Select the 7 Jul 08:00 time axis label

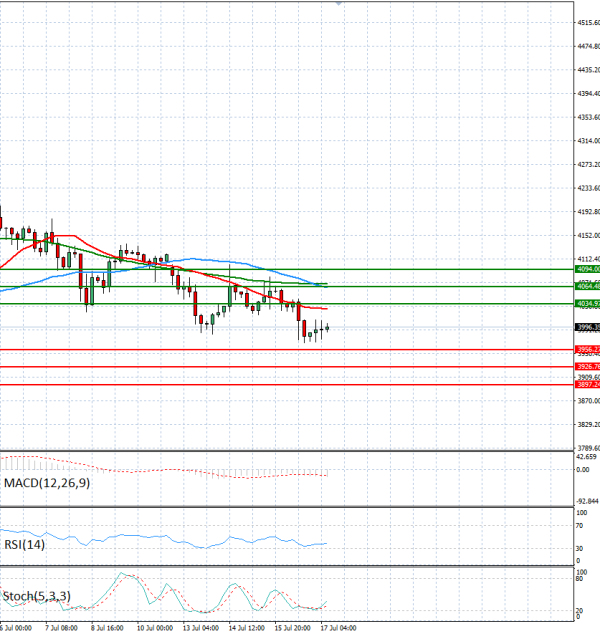tap(61, 628)
